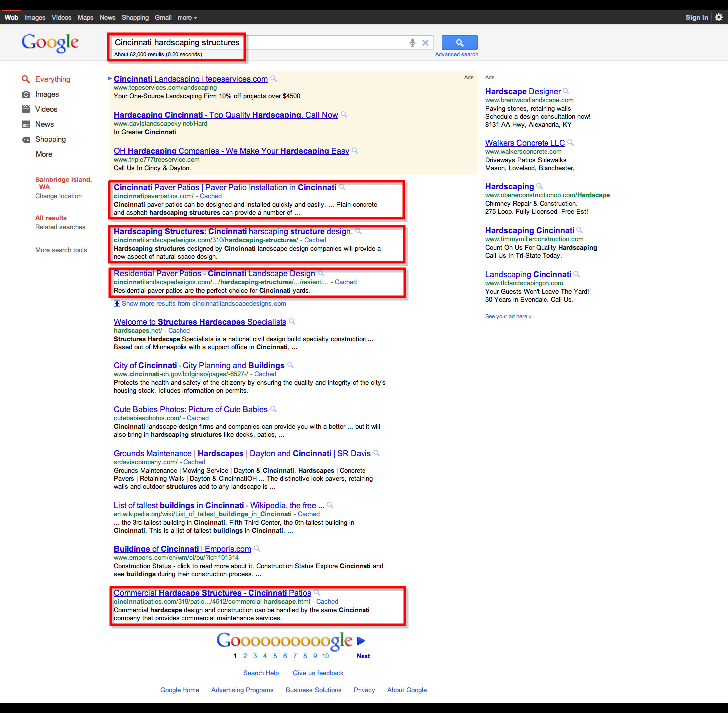The height and width of the screenshot is (713, 728).
Task: Select Related searches in sidebar
Action: click(60, 227)
